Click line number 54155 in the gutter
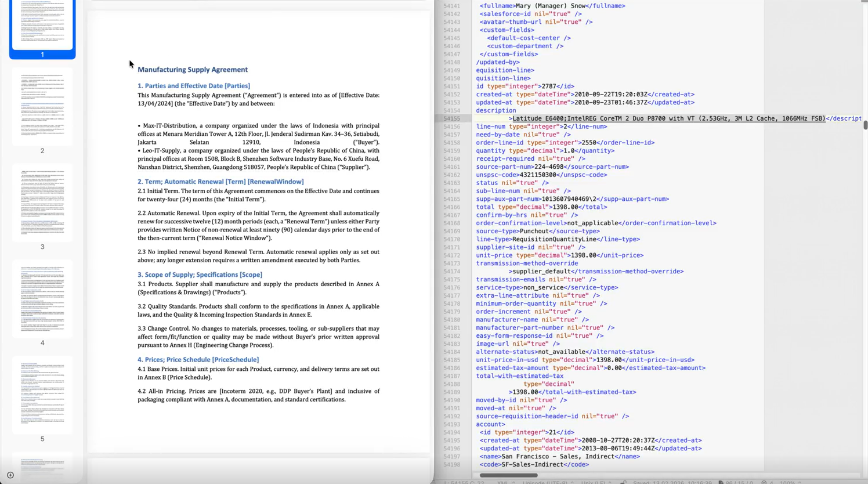This screenshot has height=484, width=868. (x=451, y=118)
